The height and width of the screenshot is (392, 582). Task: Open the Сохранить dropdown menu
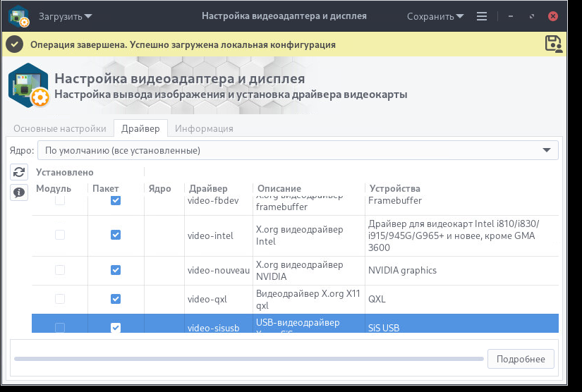(x=435, y=16)
